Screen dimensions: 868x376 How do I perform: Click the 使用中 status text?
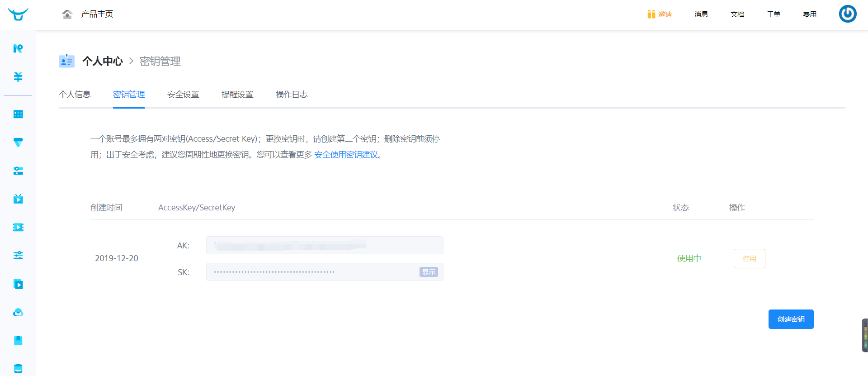click(689, 258)
